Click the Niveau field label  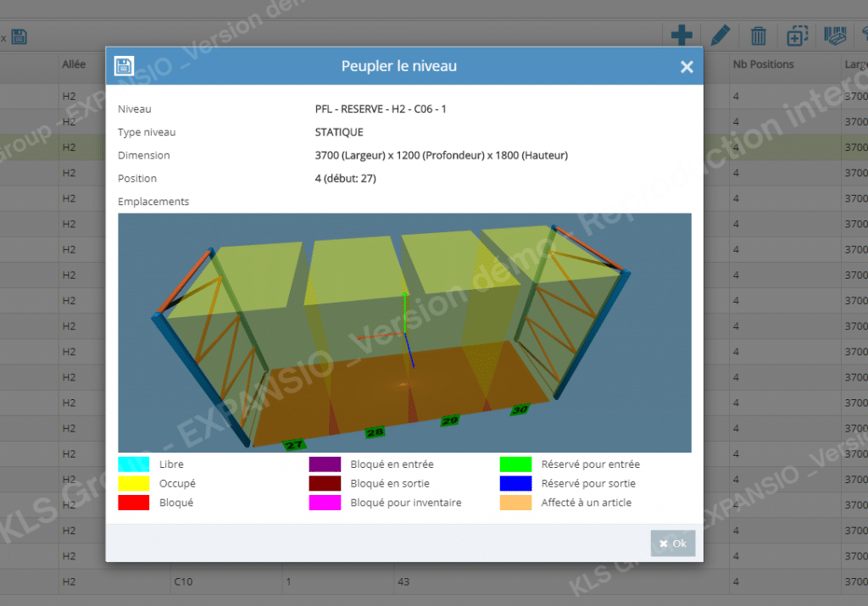135,109
